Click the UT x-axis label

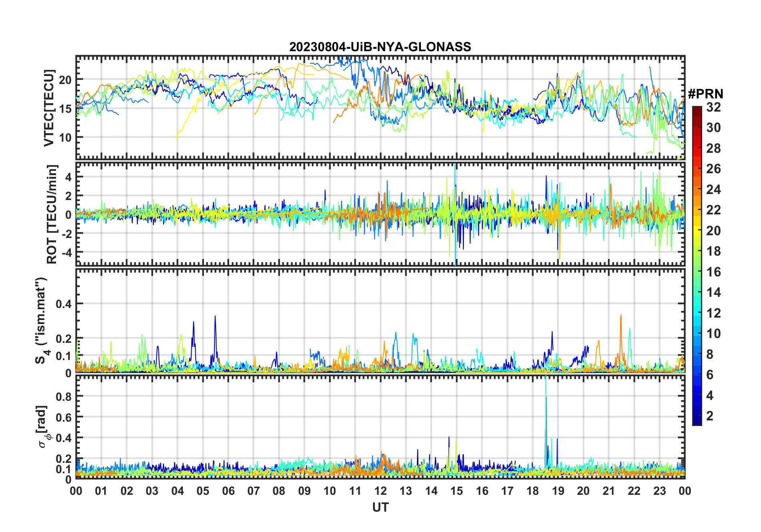[380, 507]
